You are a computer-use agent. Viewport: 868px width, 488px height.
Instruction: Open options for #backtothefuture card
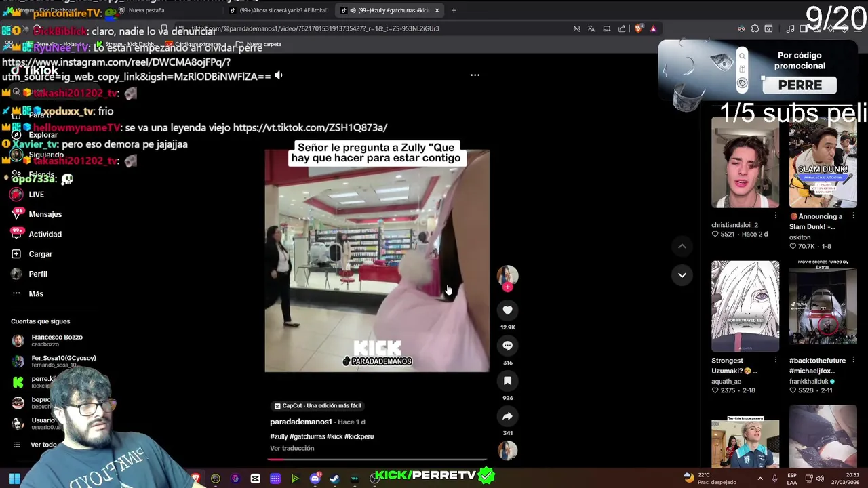click(x=853, y=361)
